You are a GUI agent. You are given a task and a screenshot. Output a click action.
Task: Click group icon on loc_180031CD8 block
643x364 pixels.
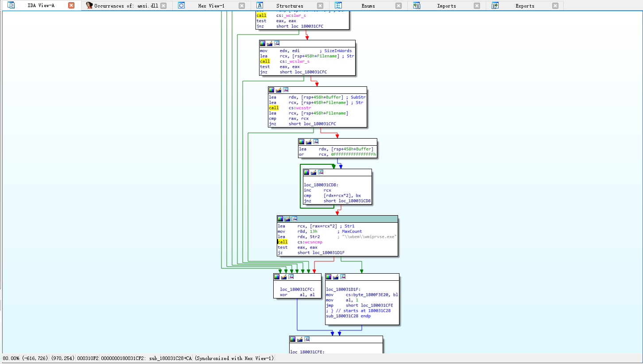321,172
